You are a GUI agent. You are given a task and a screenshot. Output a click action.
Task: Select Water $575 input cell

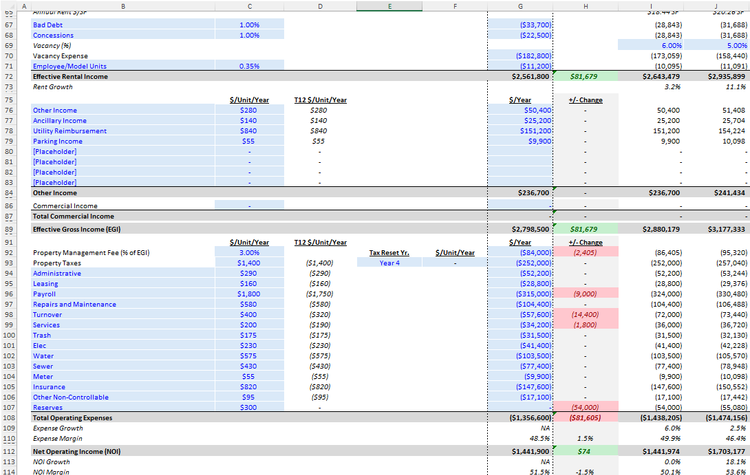tap(249, 356)
